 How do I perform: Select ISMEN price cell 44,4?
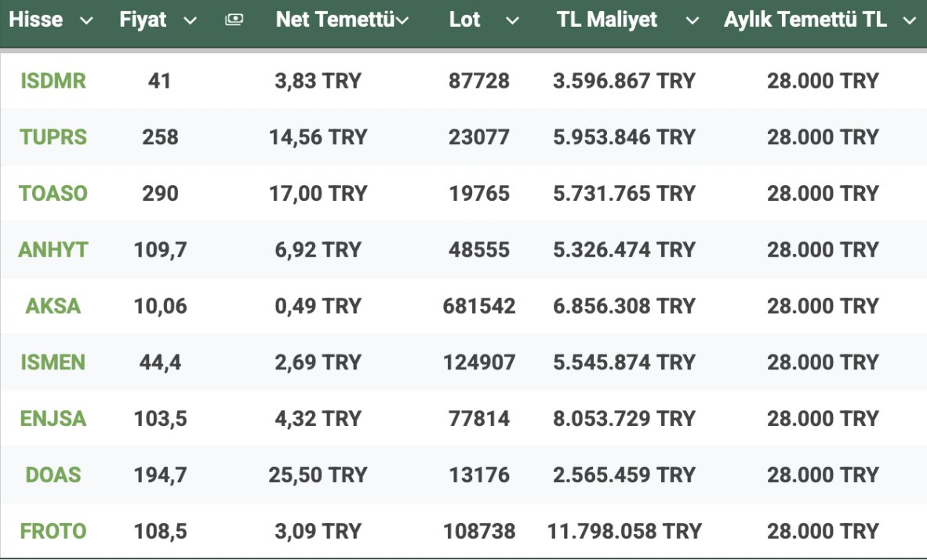tap(160, 362)
